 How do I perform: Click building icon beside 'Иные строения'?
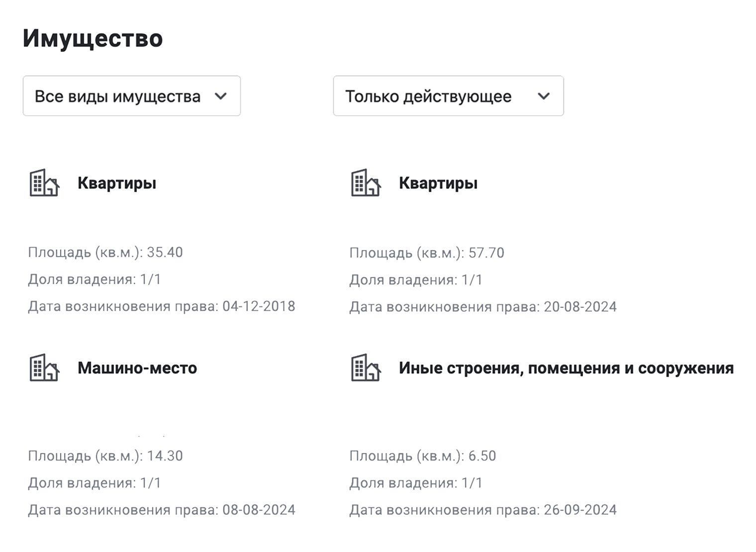point(366,368)
